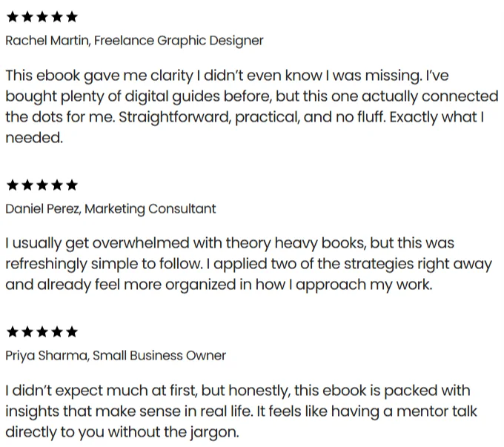Click the review beginning "This ebook gave me clarity"
This screenshot has height=447, width=504.
251,107
